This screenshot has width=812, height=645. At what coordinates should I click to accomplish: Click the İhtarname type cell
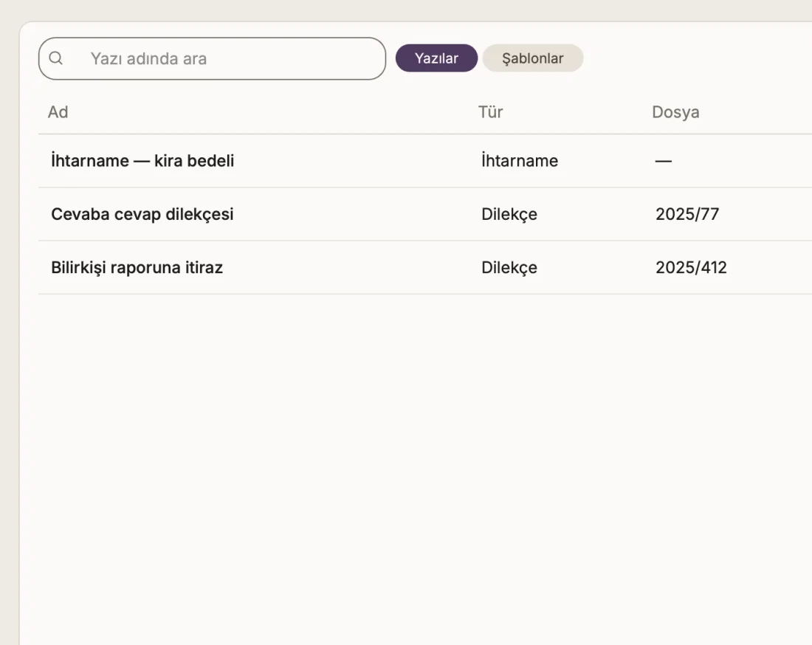520,160
